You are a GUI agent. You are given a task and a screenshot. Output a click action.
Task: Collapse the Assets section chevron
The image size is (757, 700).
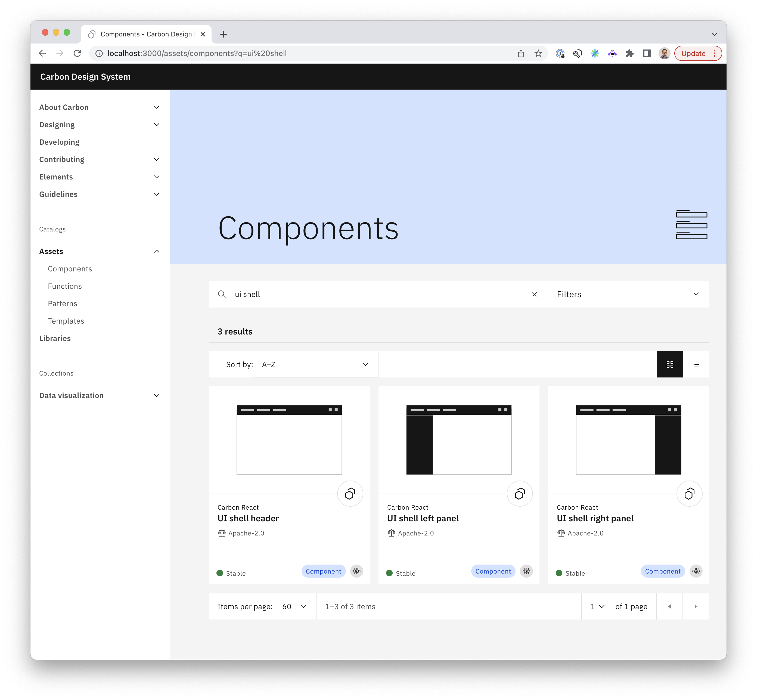click(156, 251)
